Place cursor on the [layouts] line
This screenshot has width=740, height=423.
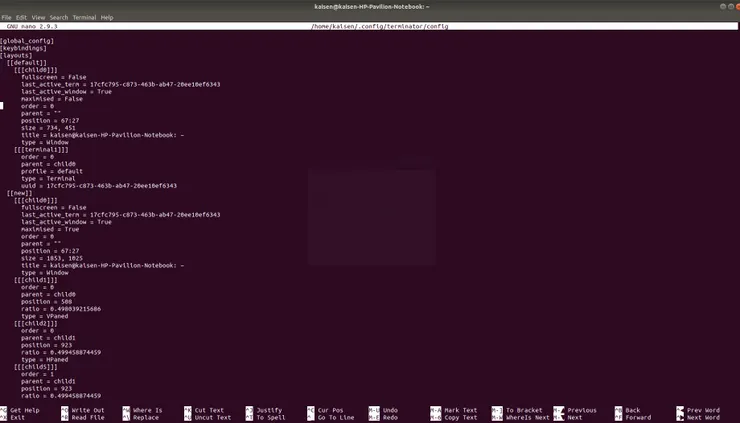click(17, 55)
